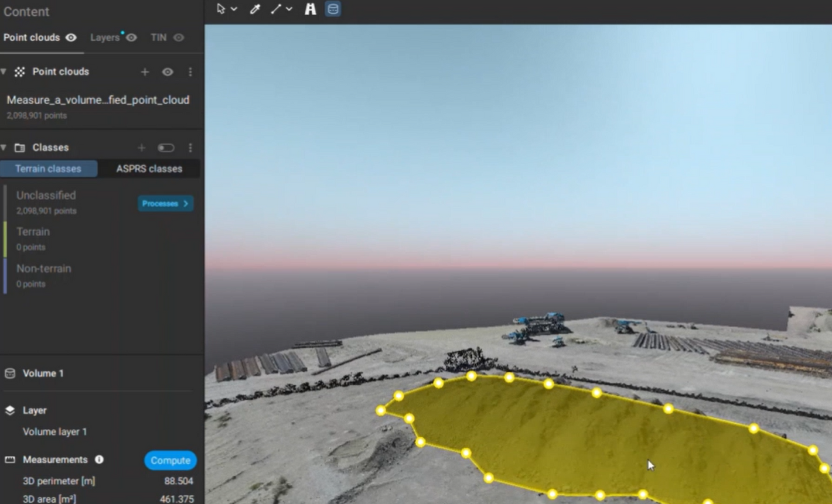Pick the cursor selection tool
Image resolution: width=832 pixels, height=504 pixels.
coord(221,9)
